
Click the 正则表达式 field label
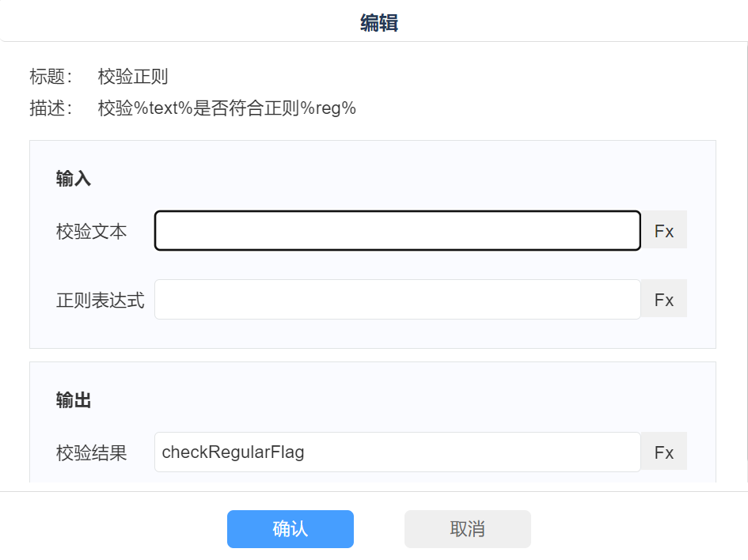[x=101, y=301]
